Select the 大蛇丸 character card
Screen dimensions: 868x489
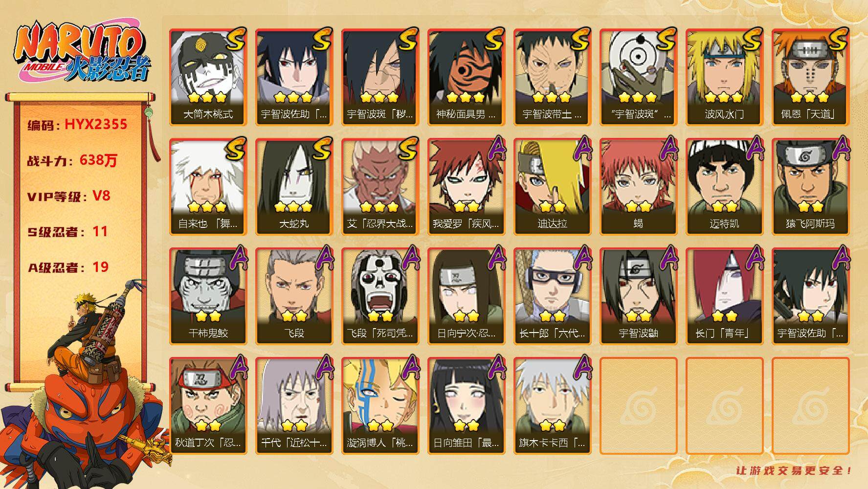pyautogui.click(x=294, y=187)
